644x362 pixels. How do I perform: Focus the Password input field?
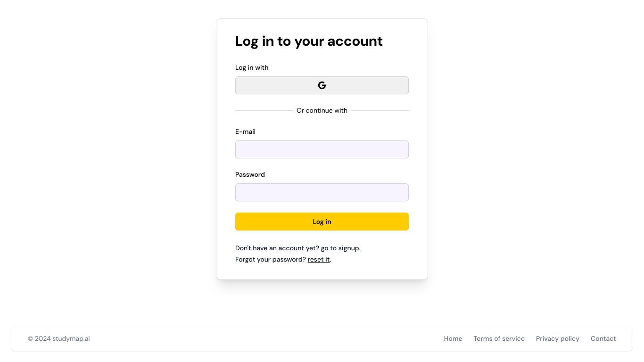pos(322,192)
